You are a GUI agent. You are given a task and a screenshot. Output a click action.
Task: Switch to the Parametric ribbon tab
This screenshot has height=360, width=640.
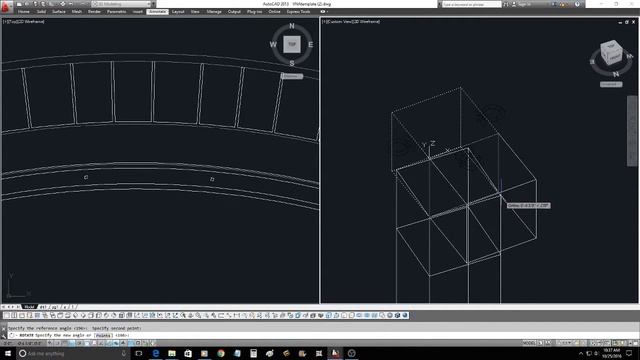[x=117, y=11]
